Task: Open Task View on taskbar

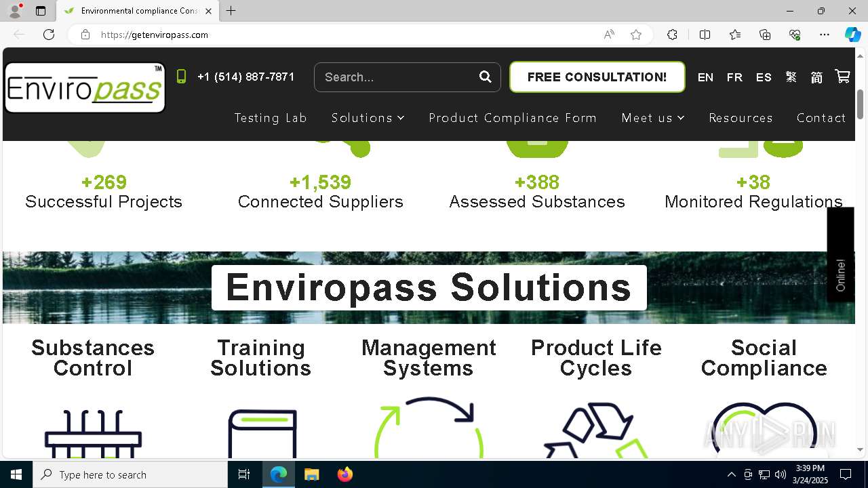Action: (x=244, y=474)
